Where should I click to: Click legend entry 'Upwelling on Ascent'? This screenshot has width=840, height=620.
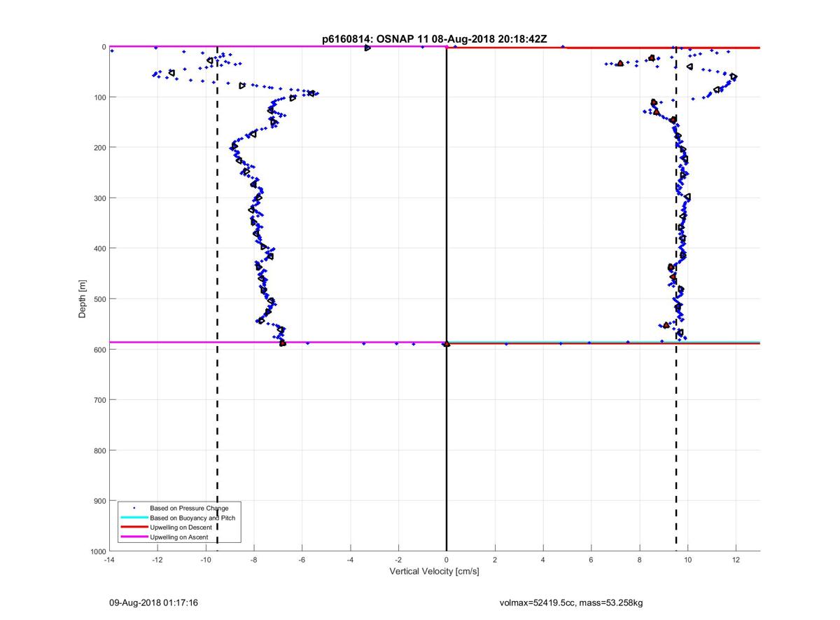coord(178,537)
